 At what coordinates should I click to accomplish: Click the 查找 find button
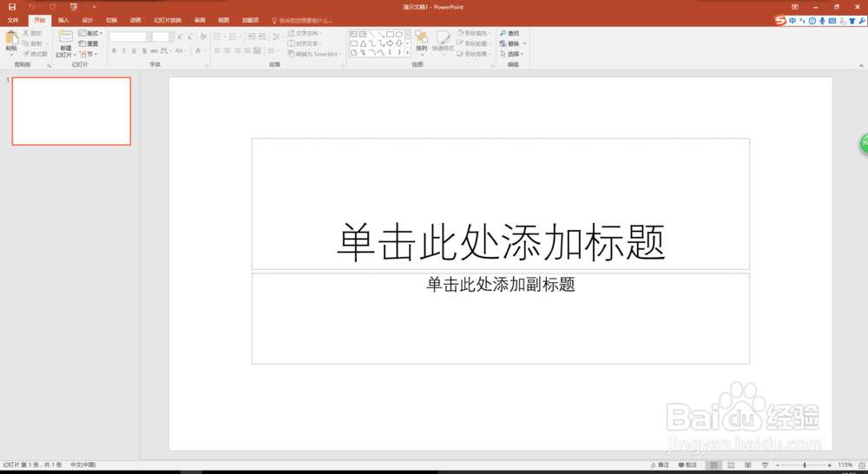[510, 33]
